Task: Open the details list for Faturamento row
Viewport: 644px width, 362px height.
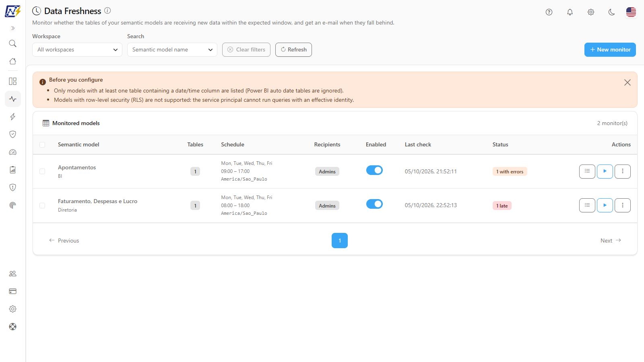Action: coord(587,205)
